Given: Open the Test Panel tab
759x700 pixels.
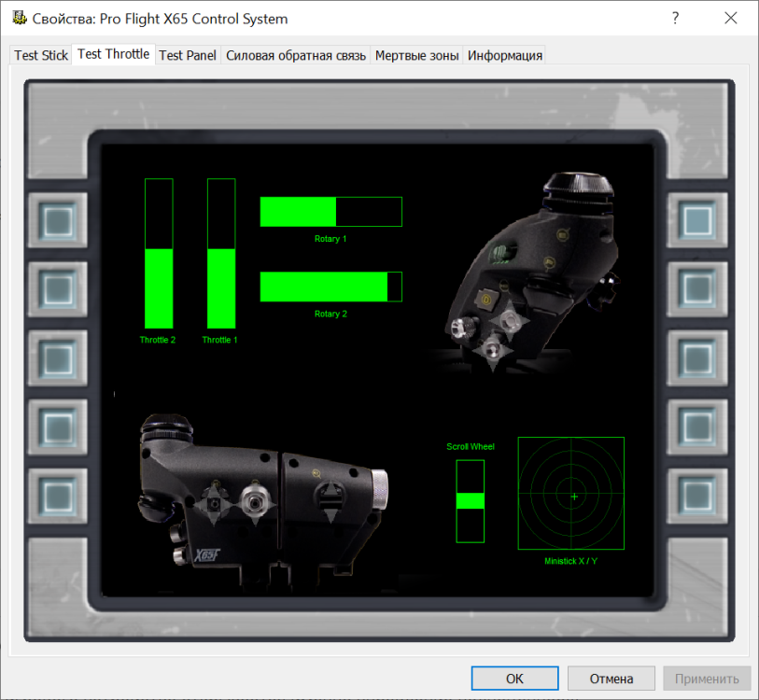Looking at the screenshot, I should pos(188,55).
